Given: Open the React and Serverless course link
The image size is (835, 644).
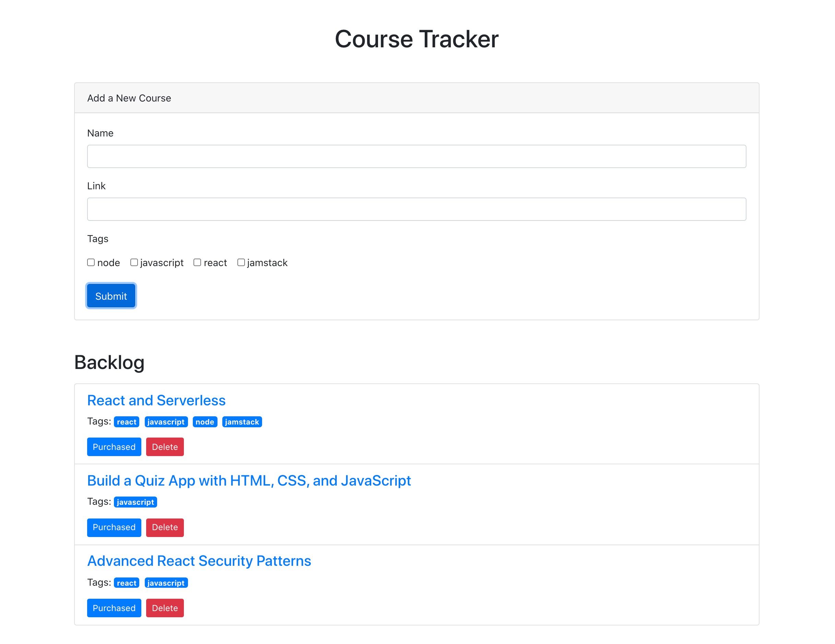Looking at the screenshot, I should pos(156,400).
